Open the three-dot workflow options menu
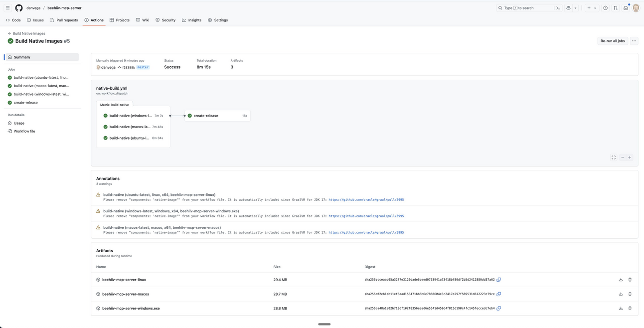Viewport: 644px width, 328px height. tap(634, 41)
